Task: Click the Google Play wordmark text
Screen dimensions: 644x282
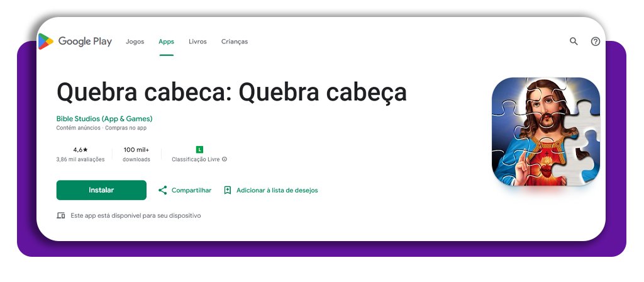Action: pos(85,42)
